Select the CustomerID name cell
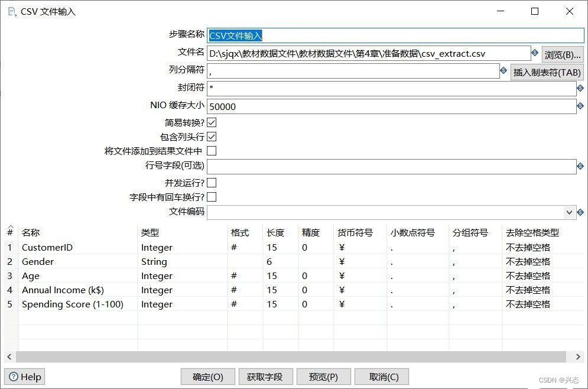Image resolution: width=588 pixels, height=389 pixels. click(77, 247)
